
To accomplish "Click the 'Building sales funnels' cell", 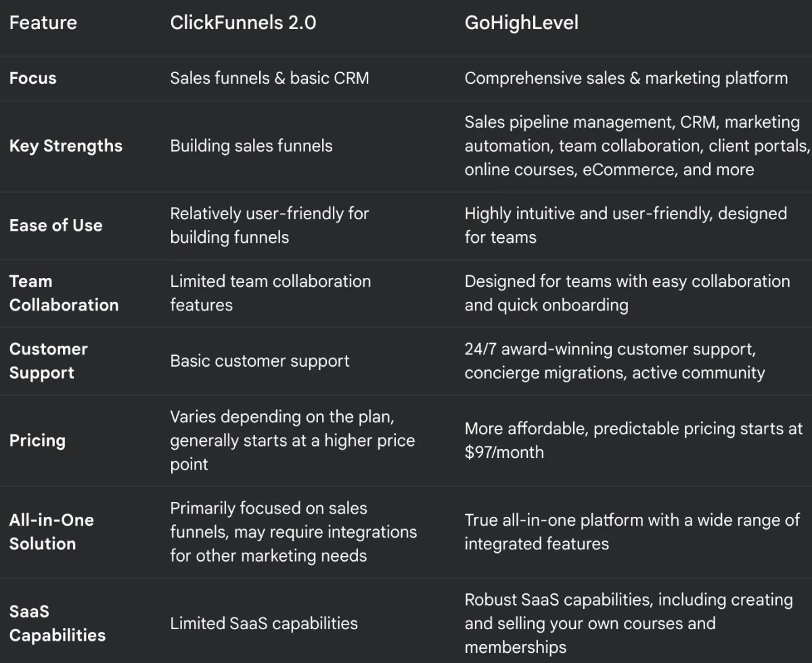I will (x=251, y=146).
